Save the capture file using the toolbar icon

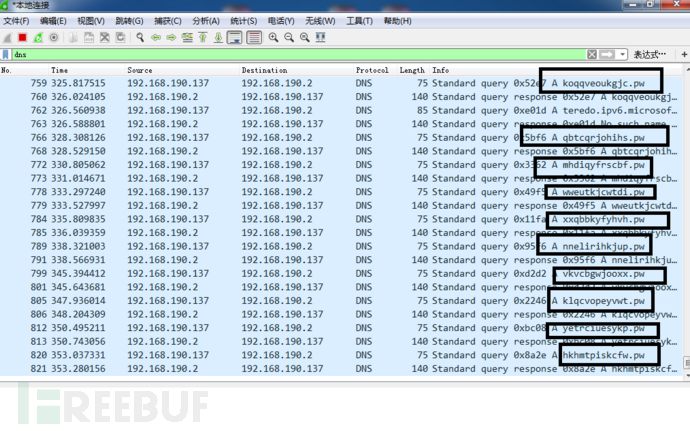[88, 38]
